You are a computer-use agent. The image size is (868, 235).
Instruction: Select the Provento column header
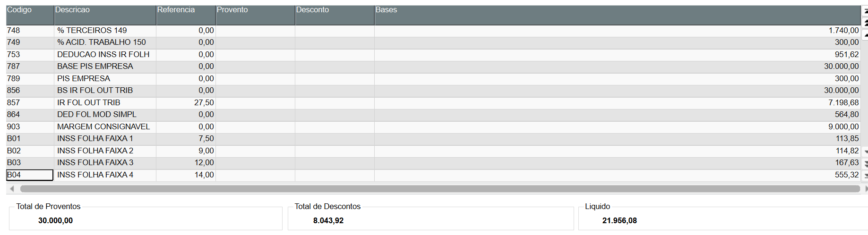click(255, 15)
